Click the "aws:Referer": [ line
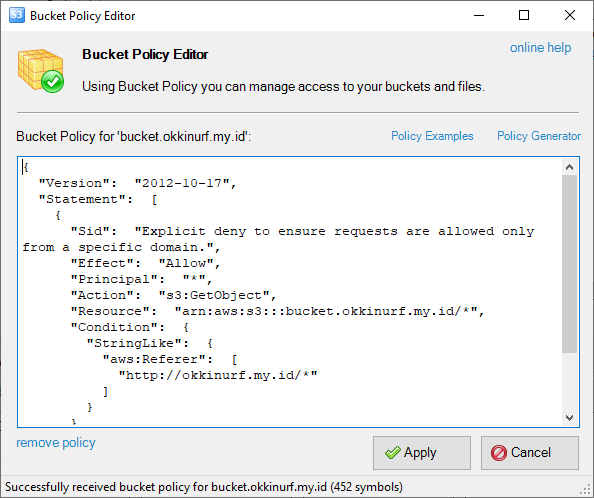Viewport: 594px width, 498px height. pos(170,359)
